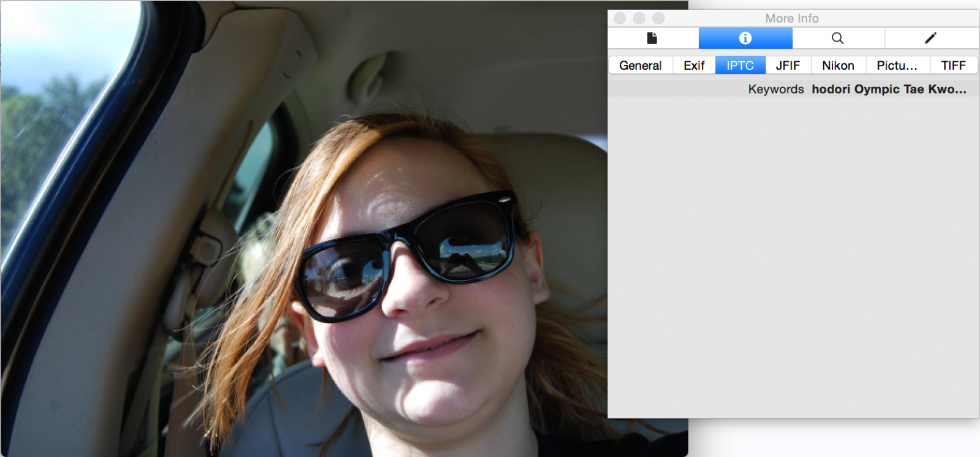Screen dimensions: 980x457
Task: Select the hodori Oympic Tae Kwo... keywords value
Action: pos(889,89)
